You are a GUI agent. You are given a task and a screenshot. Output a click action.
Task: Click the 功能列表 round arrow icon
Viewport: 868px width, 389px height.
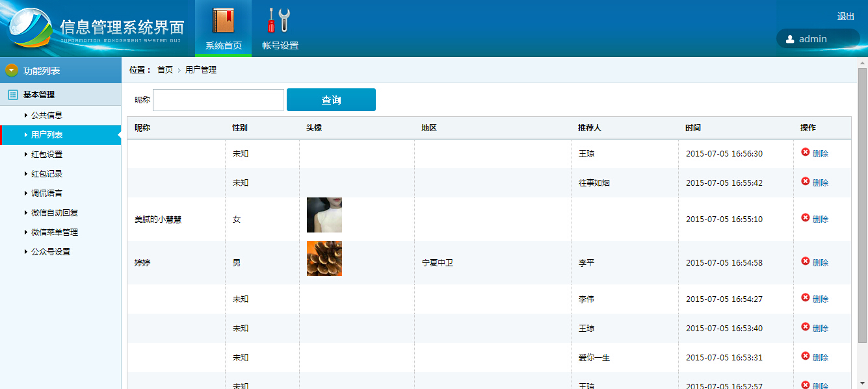coord(12,70)
